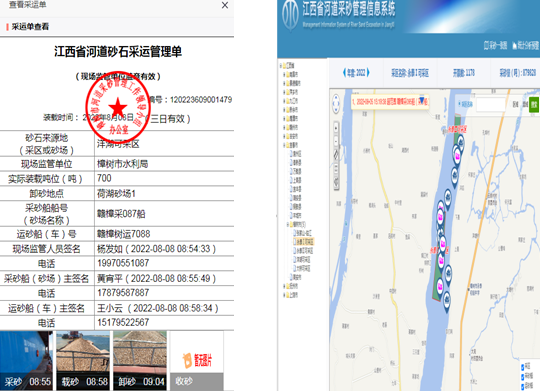Open the 采砂 08:55 photo thumbnail
Image resolution: width=540 pixels, height=391 pixels.
click(x=27, y=361)
